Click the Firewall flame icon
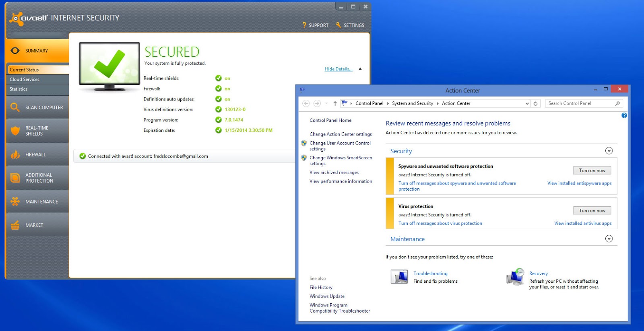Screen dimensions: 644x331 click(x=15, y=154)
